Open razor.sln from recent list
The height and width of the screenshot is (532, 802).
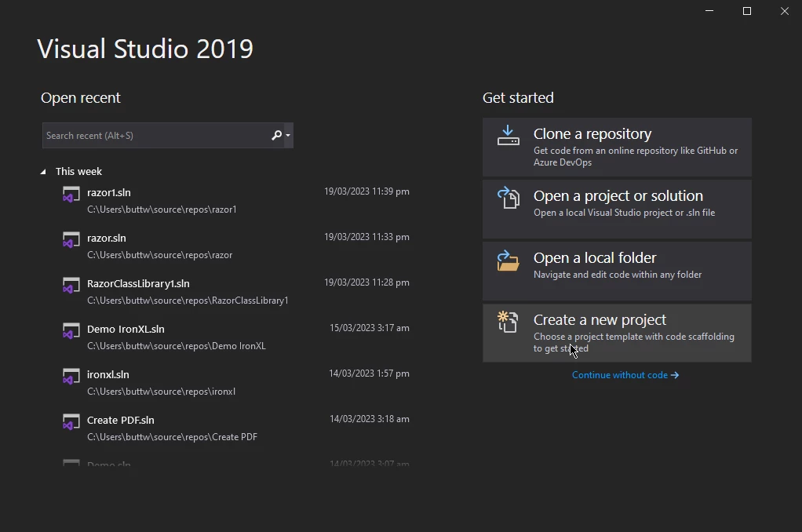107,239
